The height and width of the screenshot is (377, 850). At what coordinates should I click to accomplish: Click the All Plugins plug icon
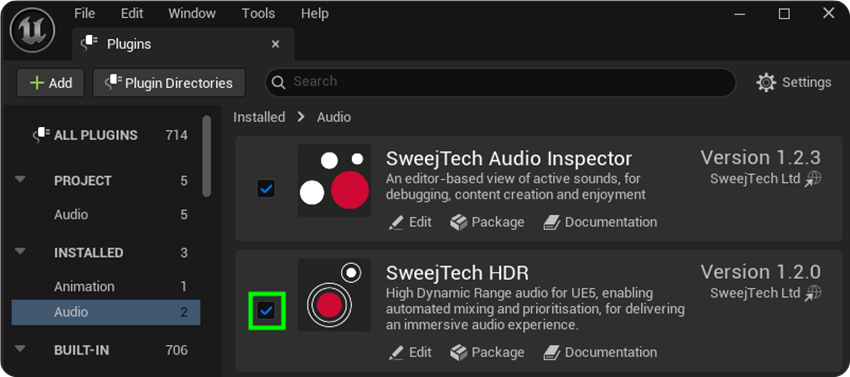(x=42, y=135)
